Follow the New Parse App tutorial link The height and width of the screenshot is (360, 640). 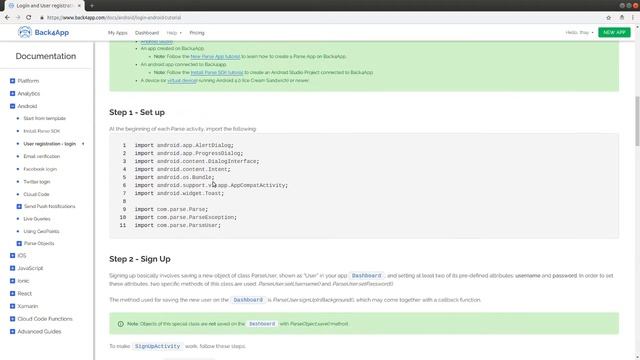point(215,56)
